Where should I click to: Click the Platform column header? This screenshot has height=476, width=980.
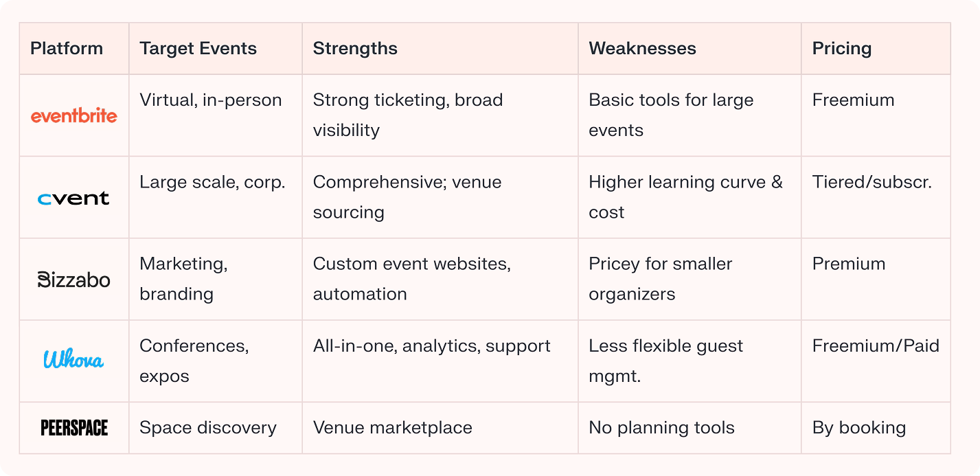pyautogui.click(x=67, y=49)
